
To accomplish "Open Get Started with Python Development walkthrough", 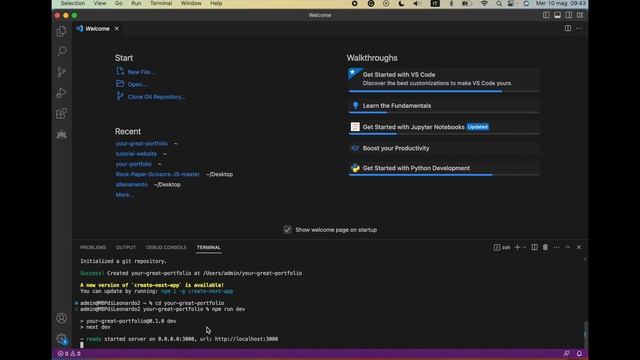I will 444,168.
